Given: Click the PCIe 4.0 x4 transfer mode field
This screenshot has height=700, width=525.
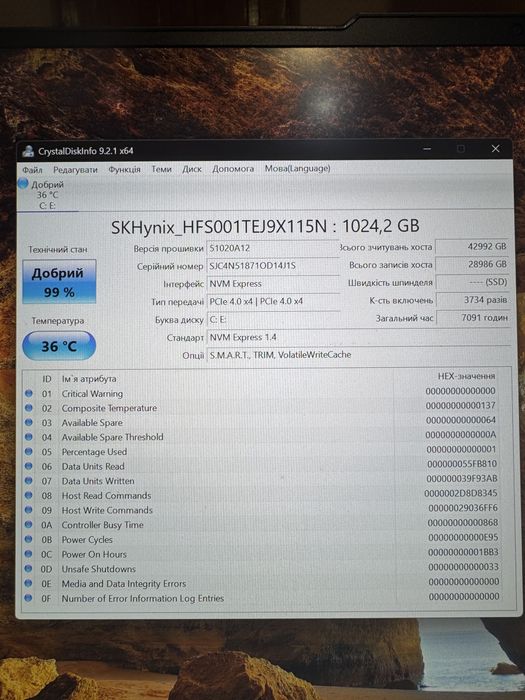Looking at the screenshot, I should click(x=273, y=302).
